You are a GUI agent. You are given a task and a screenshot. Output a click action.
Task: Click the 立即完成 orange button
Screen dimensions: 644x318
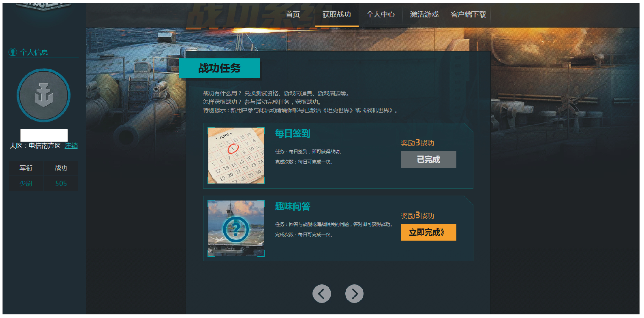(428, 233)
